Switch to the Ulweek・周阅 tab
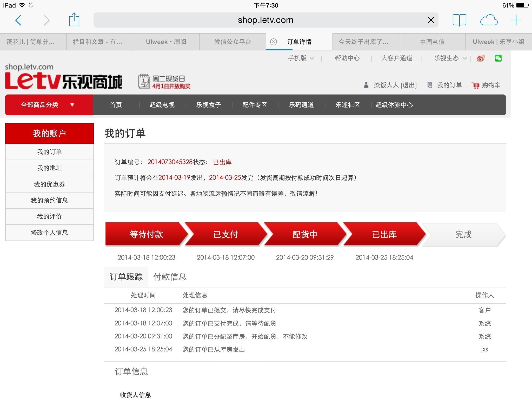 [166, 42]
